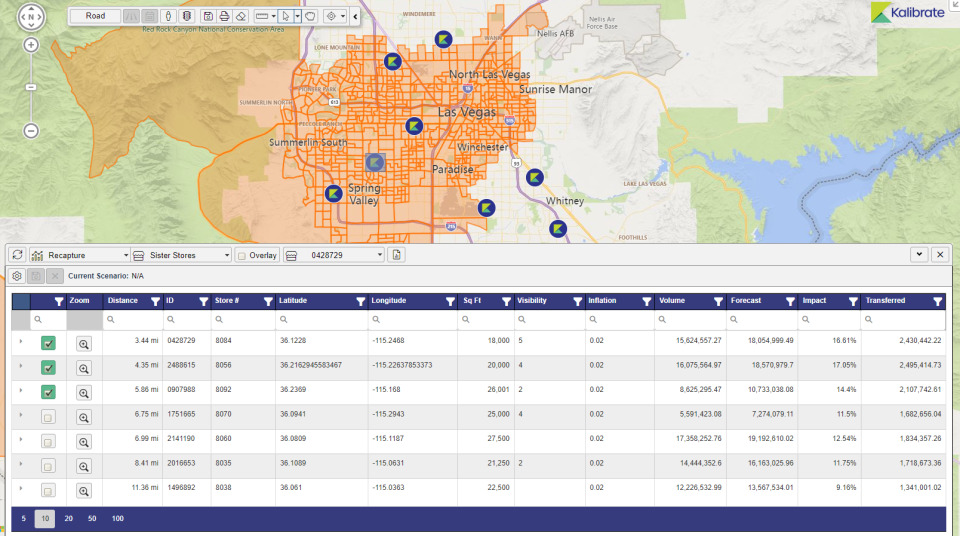
Task: Open the Sister Stores dropdown
Action: [182, 255]
